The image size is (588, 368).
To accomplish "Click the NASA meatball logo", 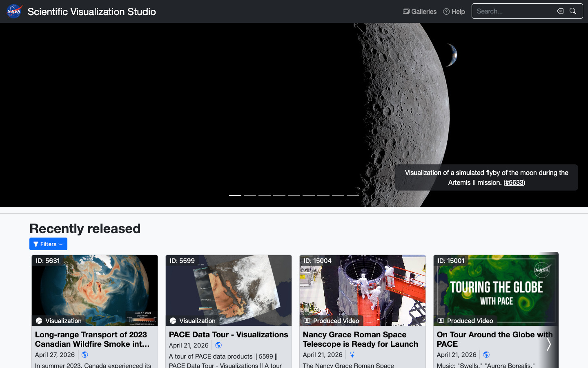I will [14, 11].
